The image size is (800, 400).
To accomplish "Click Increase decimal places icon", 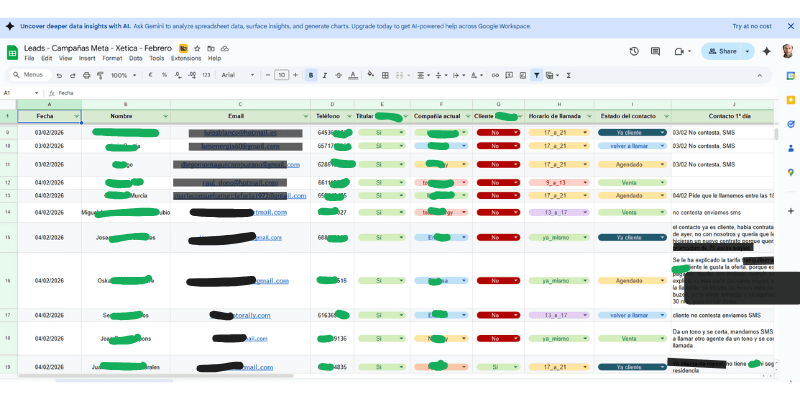I will 192,76.
